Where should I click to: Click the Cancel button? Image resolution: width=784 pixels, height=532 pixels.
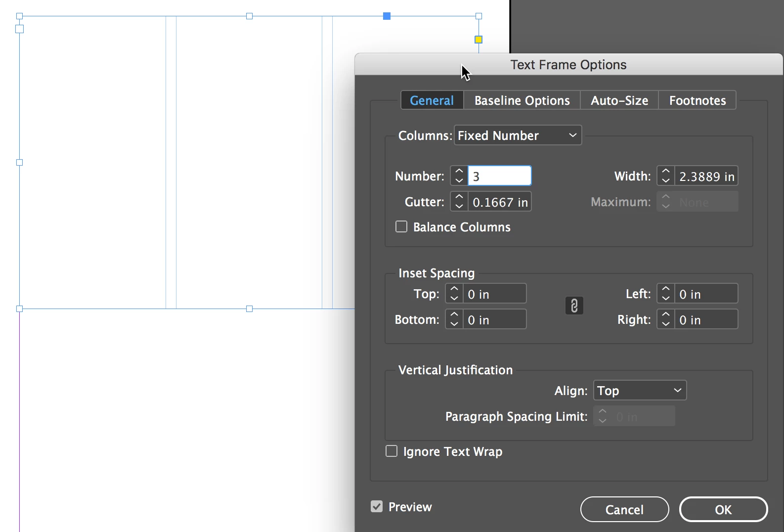pos(625,509)
